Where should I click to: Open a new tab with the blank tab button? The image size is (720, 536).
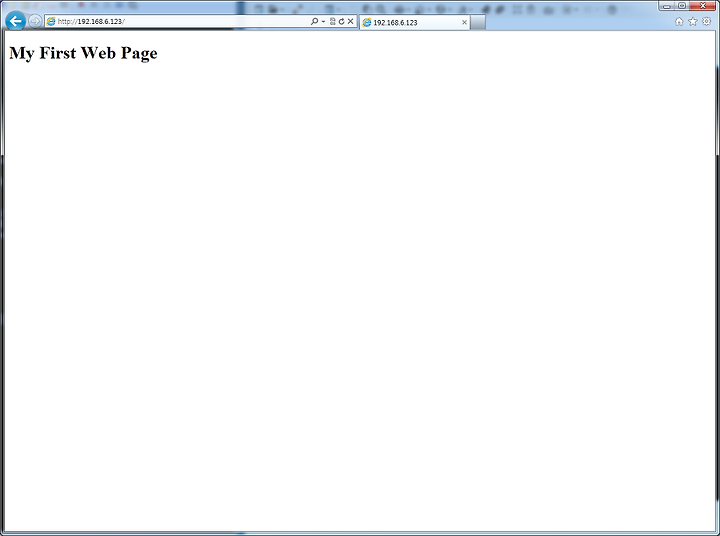pyautogui.click(x=478, y=23)
